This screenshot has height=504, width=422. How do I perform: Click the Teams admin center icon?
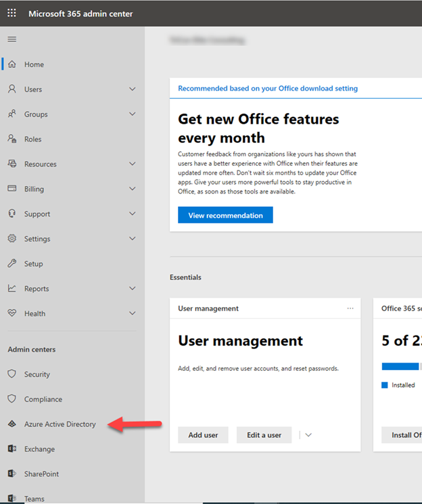(12, 499)
